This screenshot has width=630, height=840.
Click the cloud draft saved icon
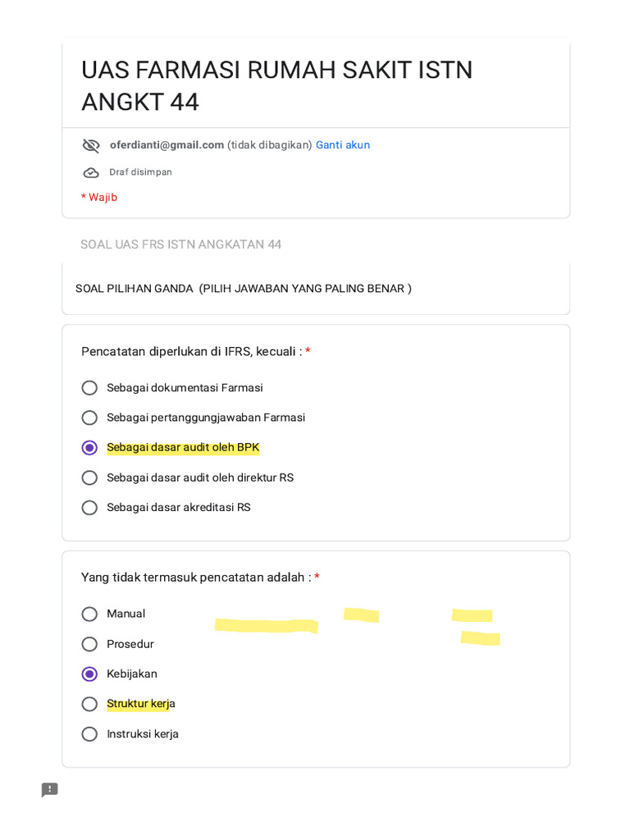point(91,172)
